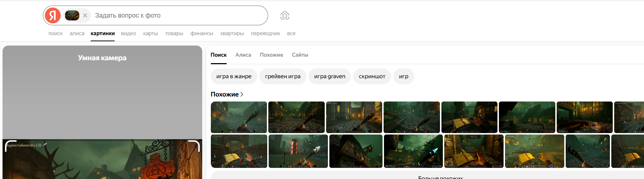Open the "товары" section
This screenshot has height=179, width=644.
coord(174,33)
